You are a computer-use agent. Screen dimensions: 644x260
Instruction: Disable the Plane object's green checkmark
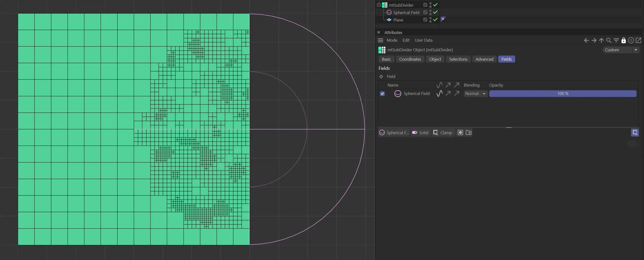(435, 19)
